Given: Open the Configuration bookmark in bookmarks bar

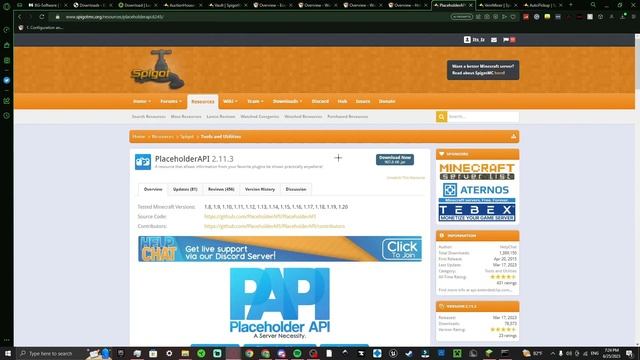Looking at the screenshot, I should coord(41,28).
